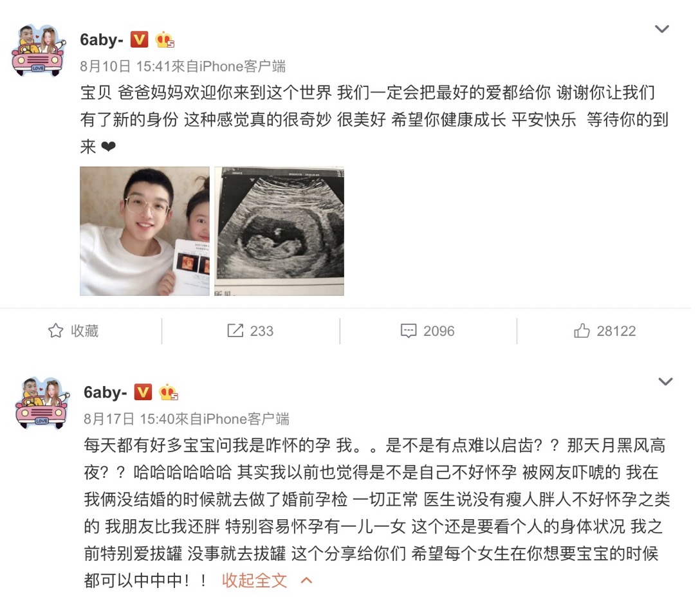
Task: Click the 8月10日 15:41 timestamp
Action: 126,66
